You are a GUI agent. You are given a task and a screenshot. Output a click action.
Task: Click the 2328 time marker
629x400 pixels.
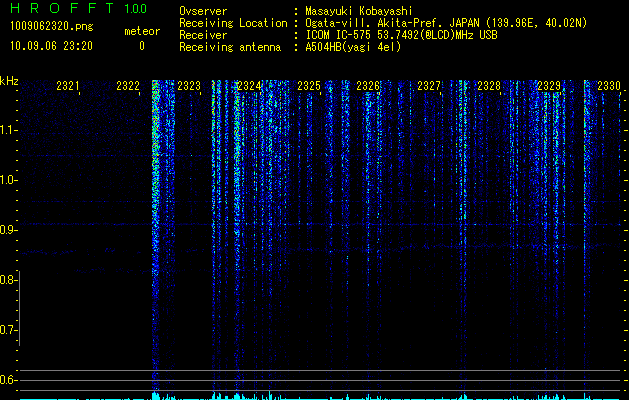[489, 86]
